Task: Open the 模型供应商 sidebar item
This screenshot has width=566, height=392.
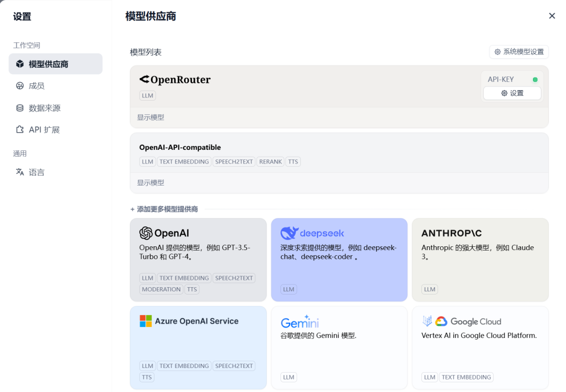Action: tap(56, 64)
